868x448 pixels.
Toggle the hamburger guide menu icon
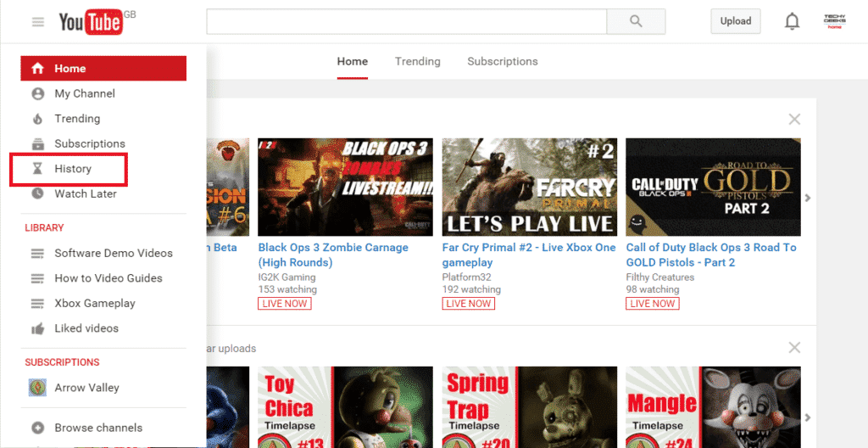tap(37, 22)
